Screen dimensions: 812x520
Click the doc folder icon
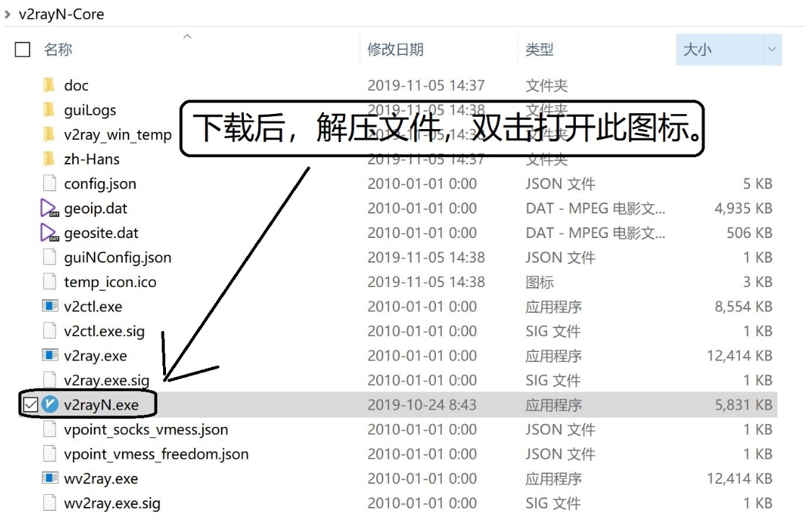pos(48,85)
